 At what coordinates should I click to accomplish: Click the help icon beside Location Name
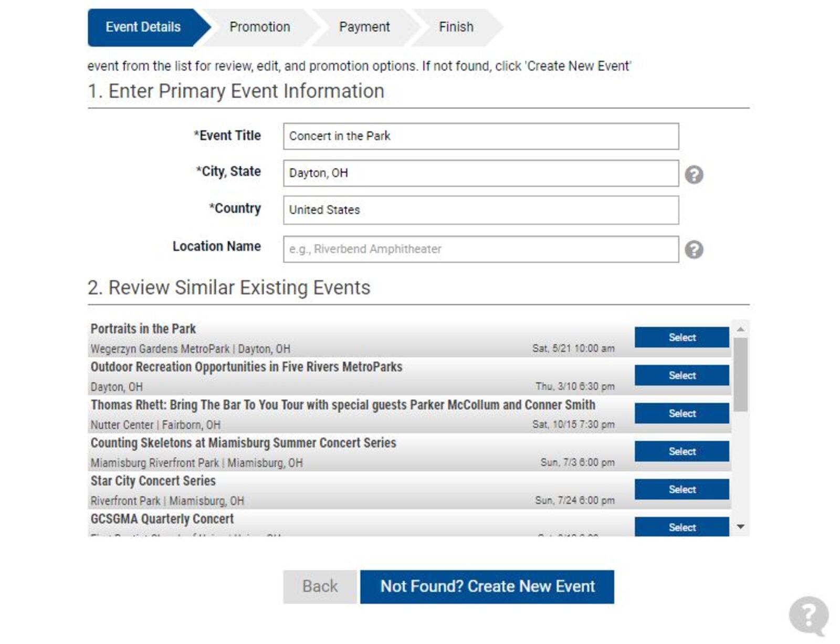click(694, 250)
